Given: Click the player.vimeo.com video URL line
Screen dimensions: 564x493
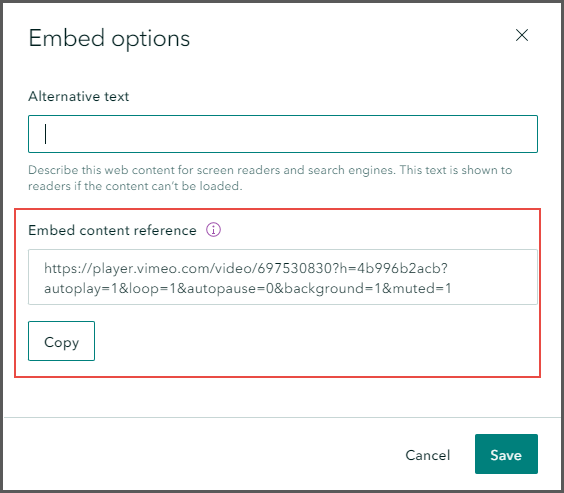Looking at the screenshot, I should [x=246, y=268].
